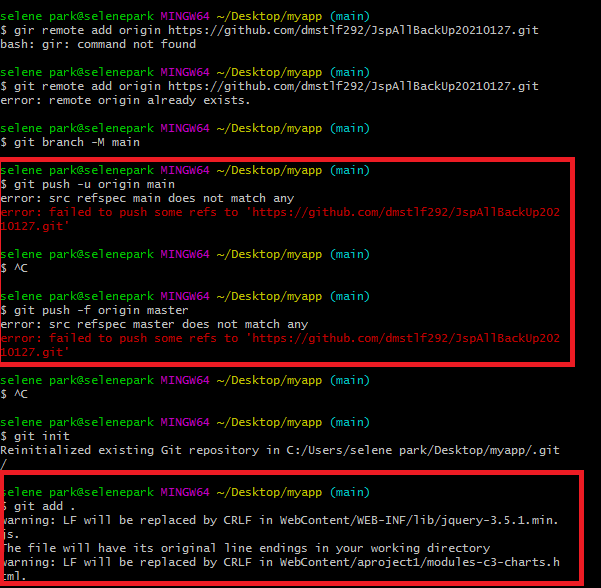The height and width of the screenshot is (588, 601).
Task: Click the prompt line directly above '$ git add .'
Action: pyautogui.click(x=186, y=492)
